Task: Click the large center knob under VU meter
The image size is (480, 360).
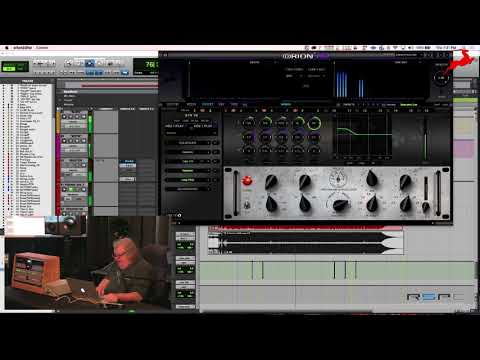Action: (x=340, y=204)
